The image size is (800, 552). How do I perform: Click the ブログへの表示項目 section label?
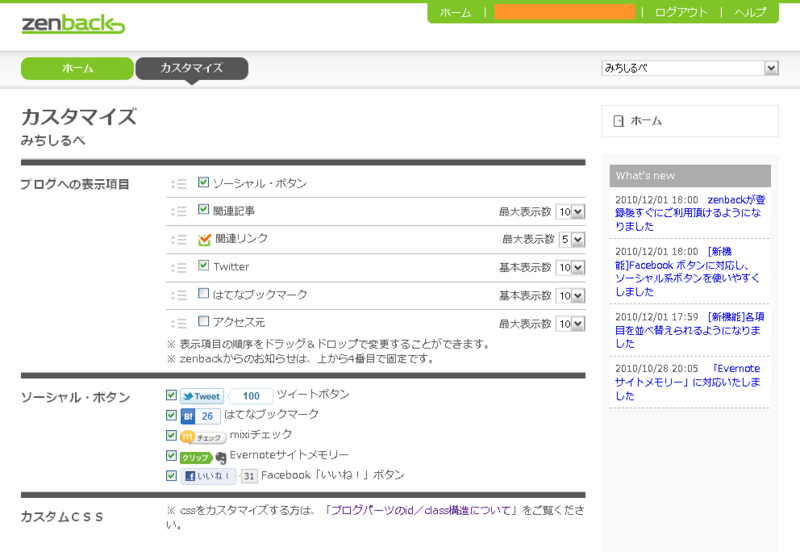[x=74, y=184]
